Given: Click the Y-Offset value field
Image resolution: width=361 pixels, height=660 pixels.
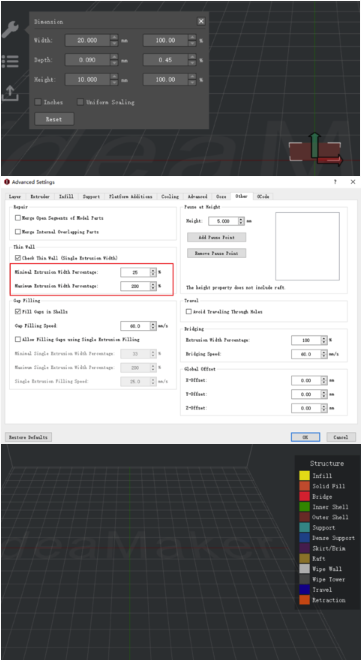Looking at the screenshot, I should point(306,394).
